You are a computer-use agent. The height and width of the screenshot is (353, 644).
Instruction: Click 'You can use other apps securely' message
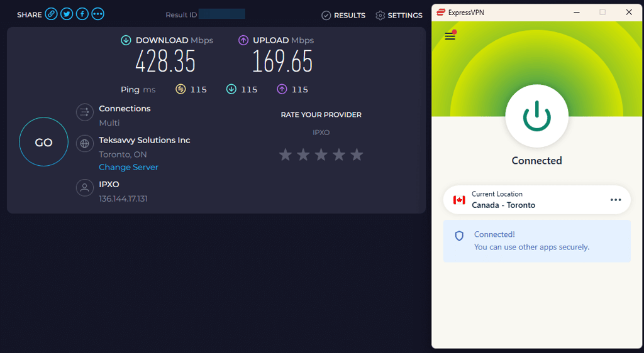532,247
